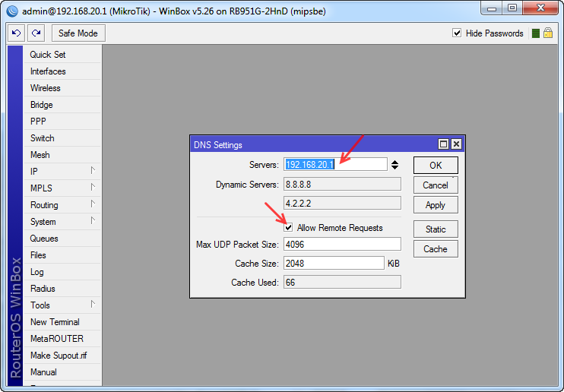Click the Redo arrow icon
This screenshot has height=392, width=564.
(x=36, y=33)
